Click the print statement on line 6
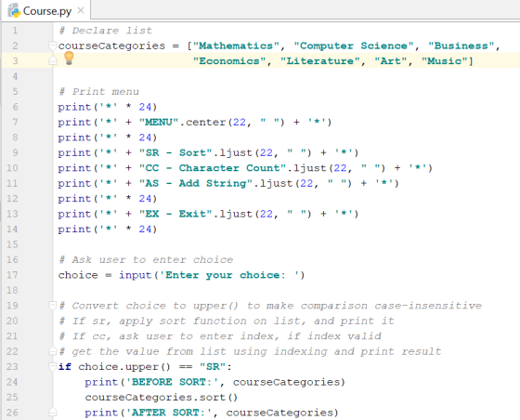Screen dimensions: 520x420 point(108,107)
